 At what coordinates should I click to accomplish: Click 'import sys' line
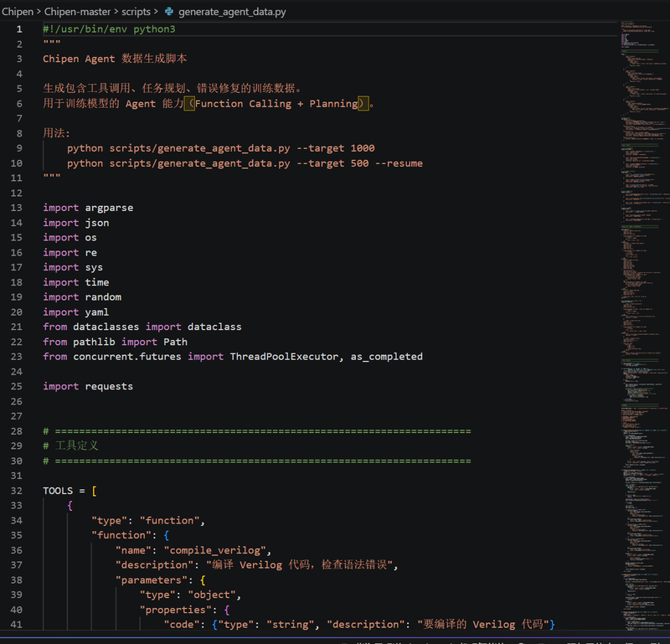pos(73,267)
